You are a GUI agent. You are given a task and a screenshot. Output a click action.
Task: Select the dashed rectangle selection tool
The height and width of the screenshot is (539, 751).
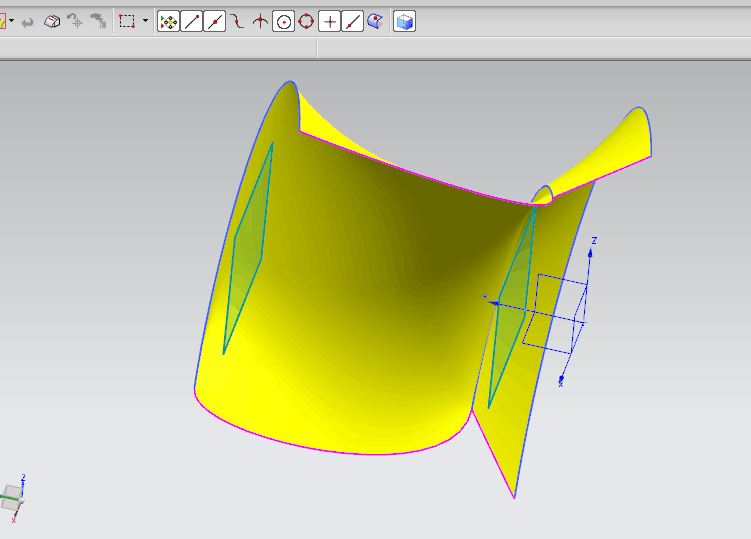tap(127, 22)
